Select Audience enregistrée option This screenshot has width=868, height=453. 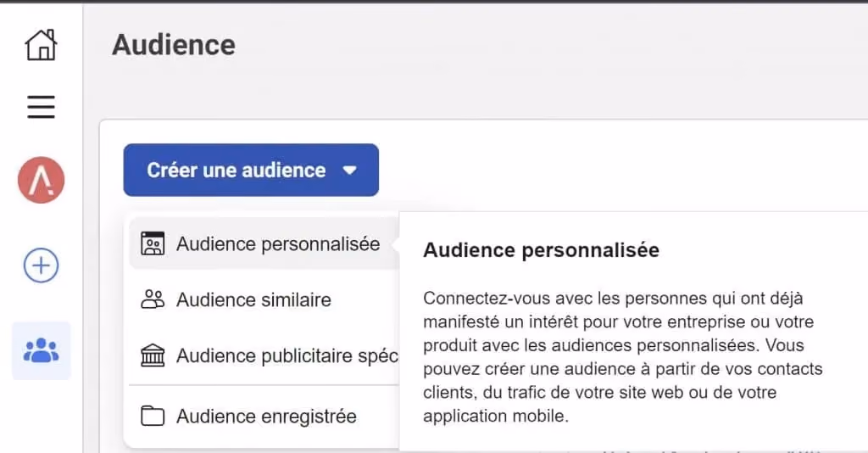click(264, 416)
